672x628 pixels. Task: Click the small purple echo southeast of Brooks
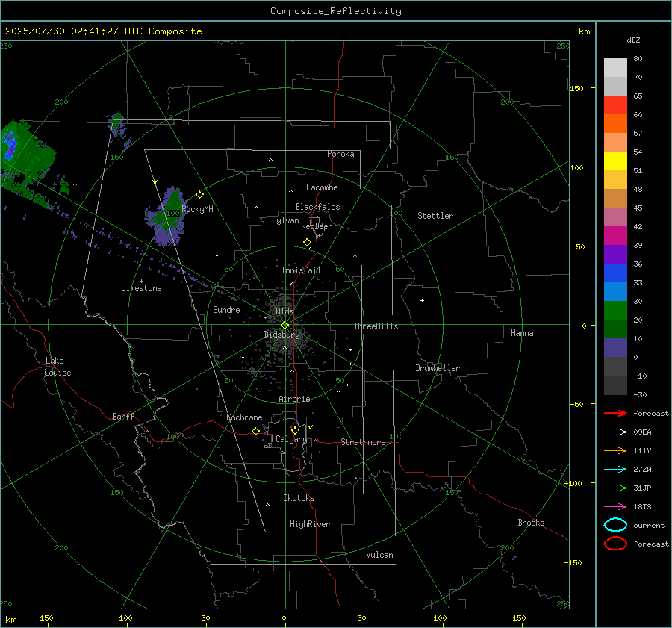[514, 557]
